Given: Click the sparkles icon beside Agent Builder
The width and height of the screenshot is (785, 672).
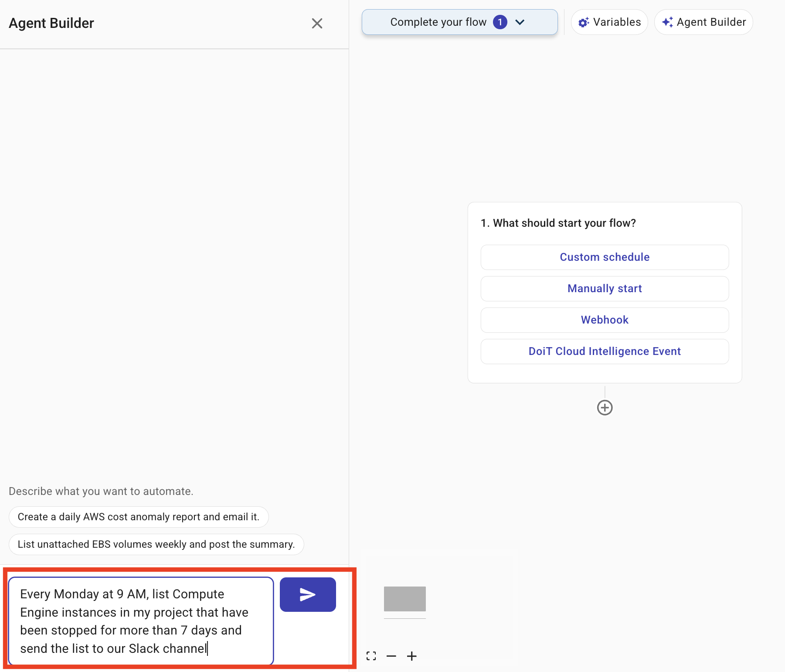Looking at the screenshot, I should [667, 22].
